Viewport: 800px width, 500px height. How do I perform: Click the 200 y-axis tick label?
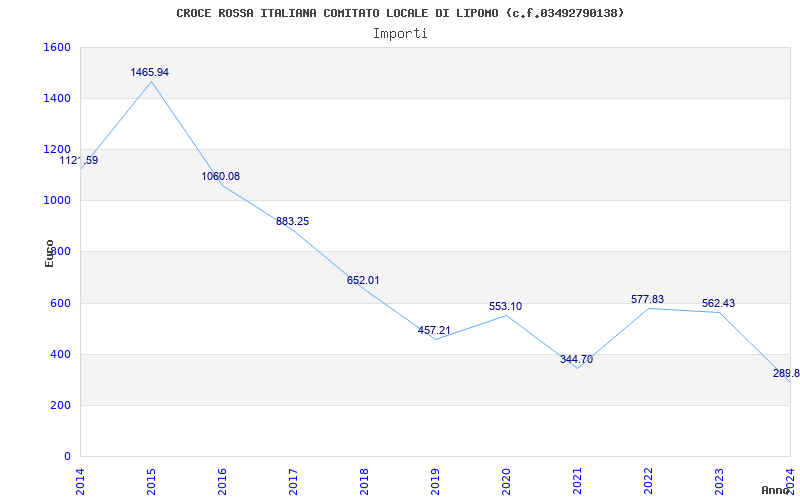[x=60, y=406]
